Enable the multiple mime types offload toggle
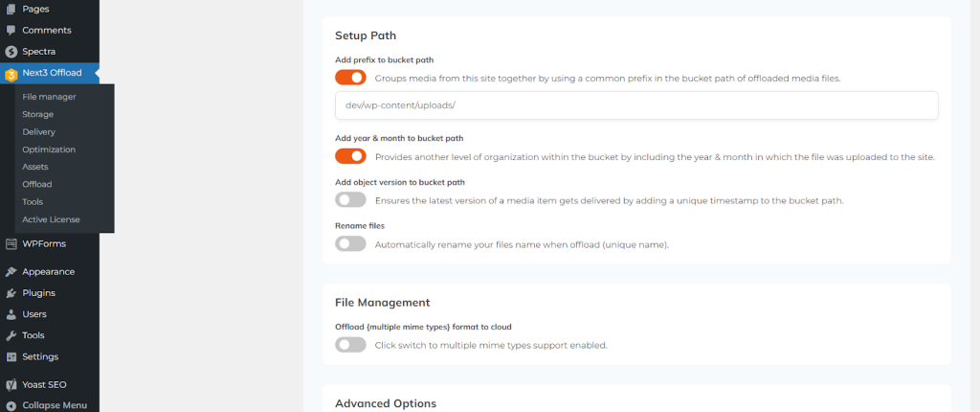The image size is (980, 412). [350, 344]
